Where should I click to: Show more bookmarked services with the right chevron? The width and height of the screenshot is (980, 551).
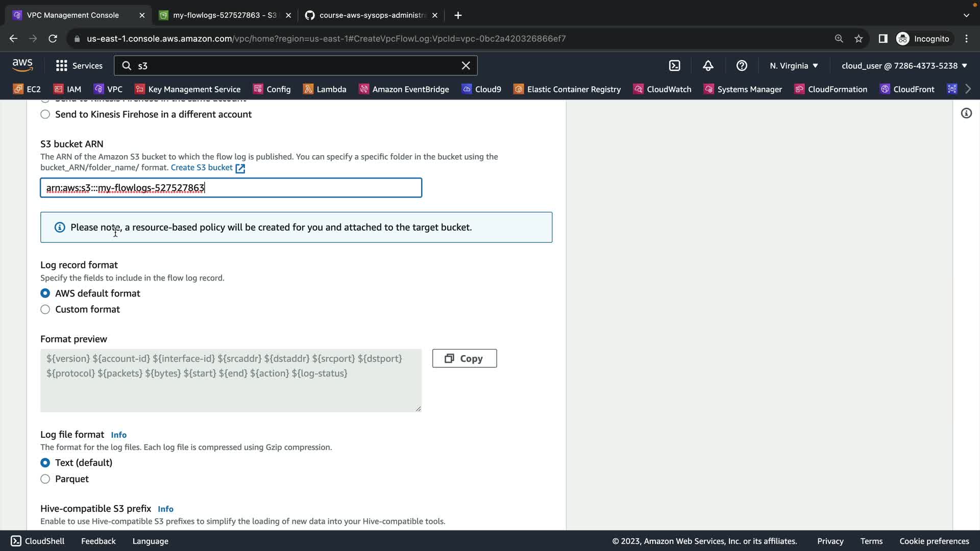pyautogui.click(x=968, y=89)
